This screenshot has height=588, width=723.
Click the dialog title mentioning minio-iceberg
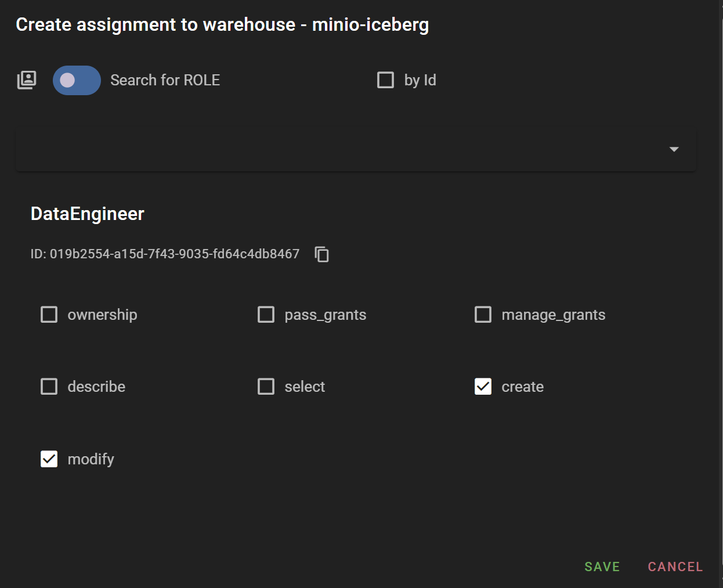click(x=222, y=25)
